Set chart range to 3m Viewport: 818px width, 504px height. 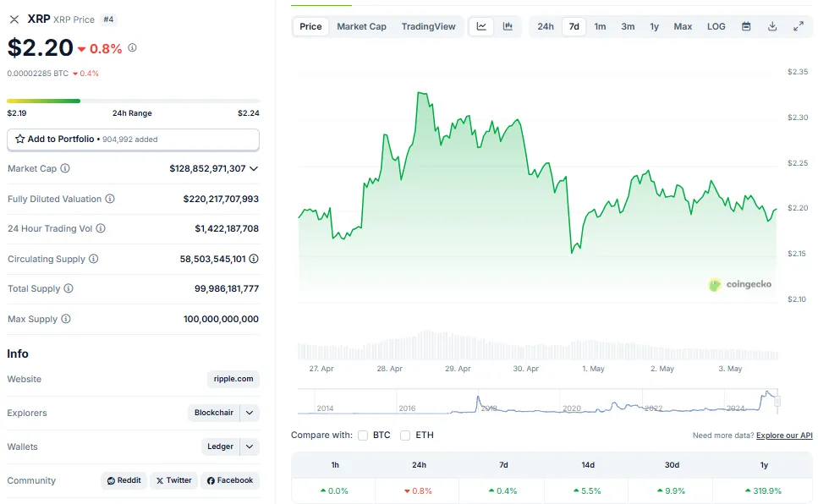[628, 26]
